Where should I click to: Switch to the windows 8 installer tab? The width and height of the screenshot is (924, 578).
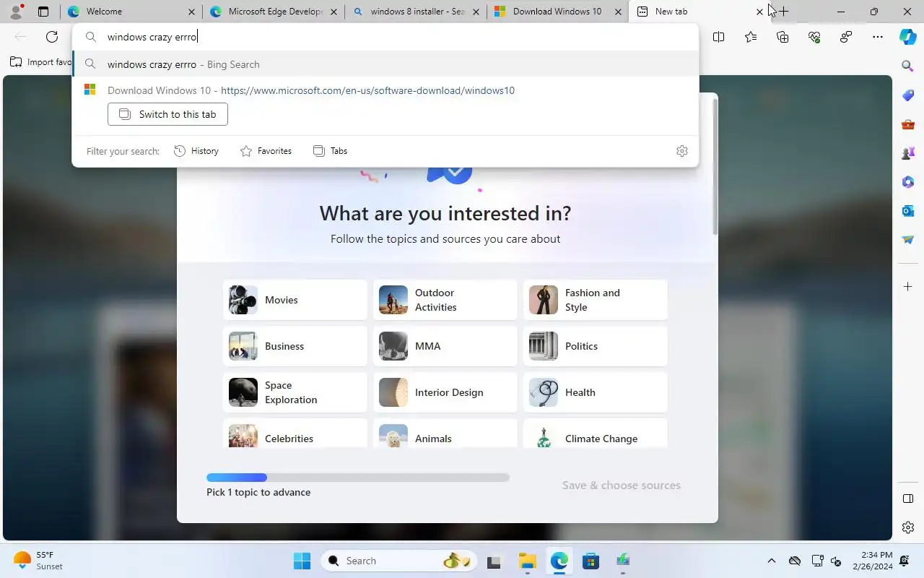coord(415,12)
